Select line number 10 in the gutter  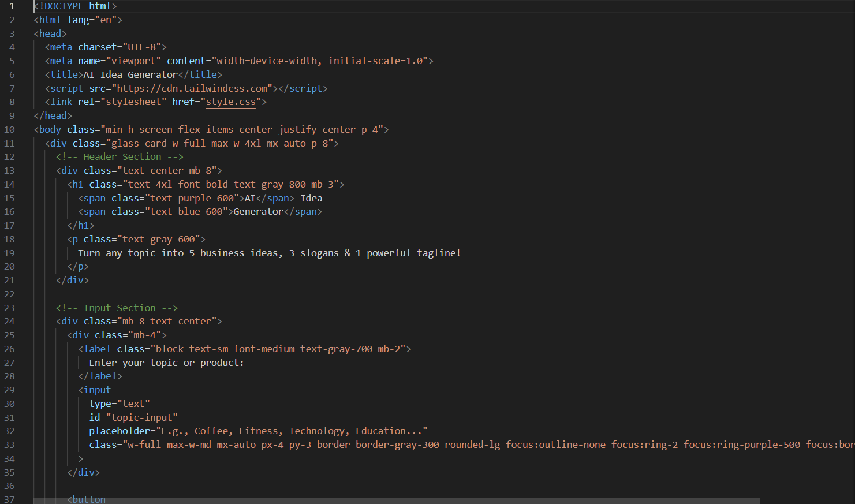coord(9,129)
